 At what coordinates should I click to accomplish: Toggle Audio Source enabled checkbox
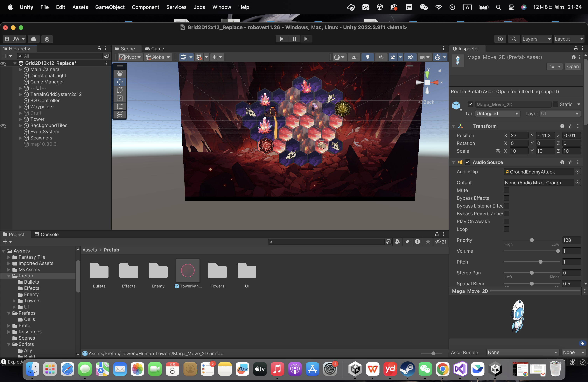(x=468, y=162)
